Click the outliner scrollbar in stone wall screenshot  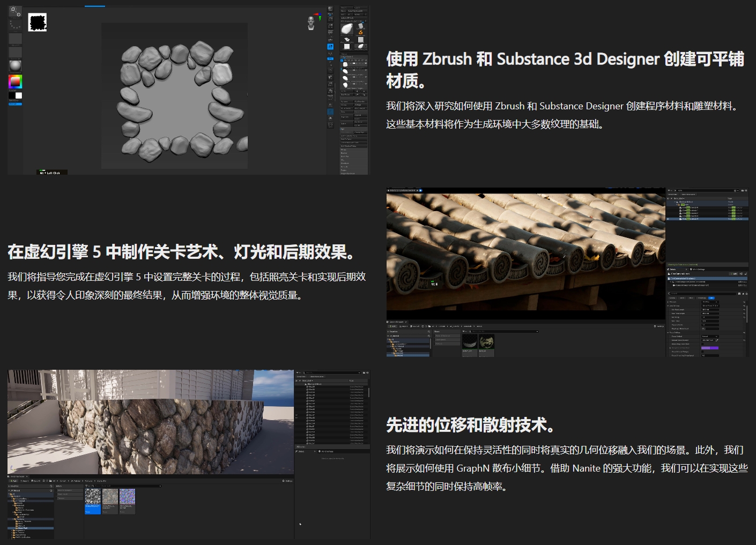tap(368, 392)
